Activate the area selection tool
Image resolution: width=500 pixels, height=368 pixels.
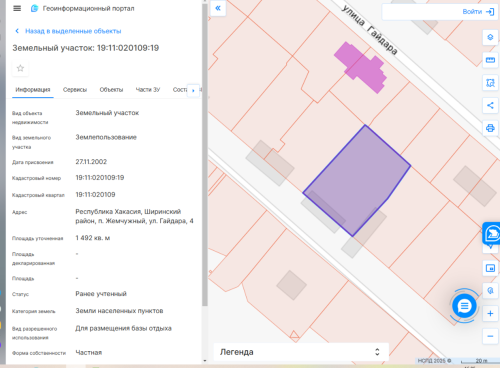(x=490, y=83)
